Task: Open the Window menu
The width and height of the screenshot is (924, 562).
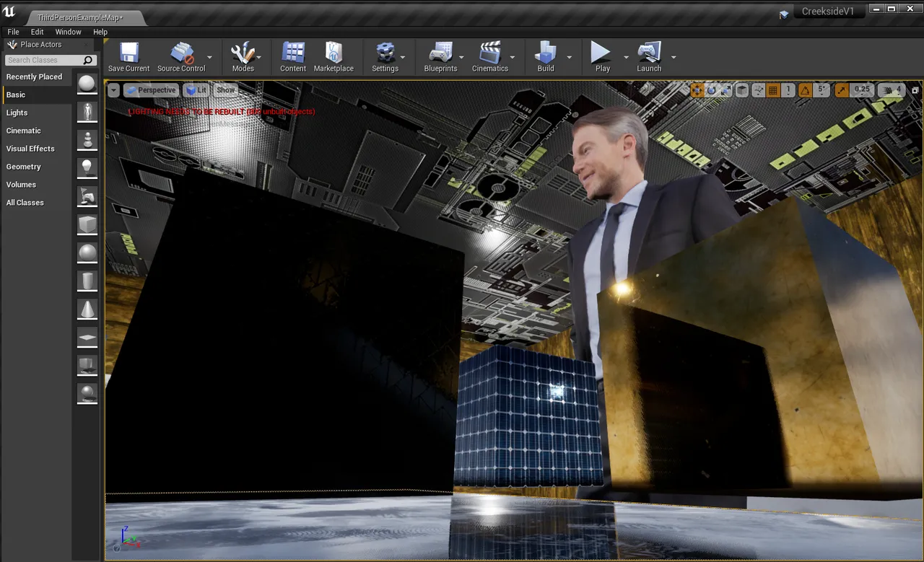Action: [69, 32]
